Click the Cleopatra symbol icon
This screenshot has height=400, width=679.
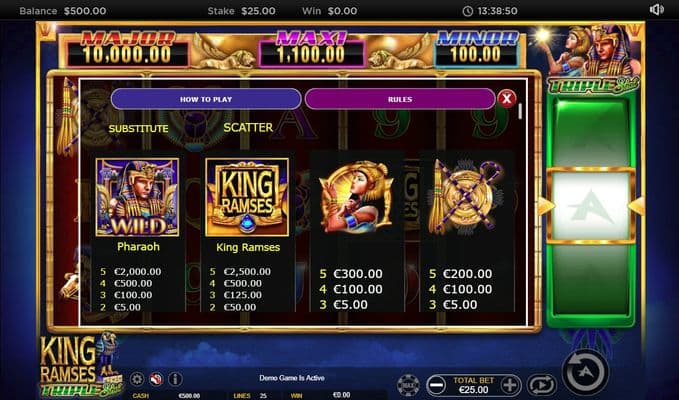(357, 196)
